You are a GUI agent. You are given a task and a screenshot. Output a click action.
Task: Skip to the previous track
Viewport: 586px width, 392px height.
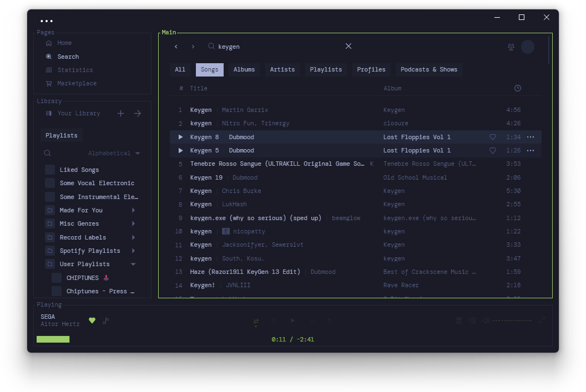273,320
